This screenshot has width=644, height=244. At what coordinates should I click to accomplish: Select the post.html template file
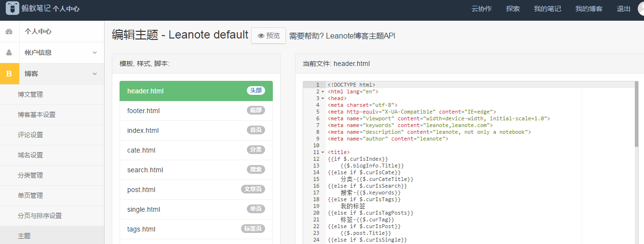[196, 190]
